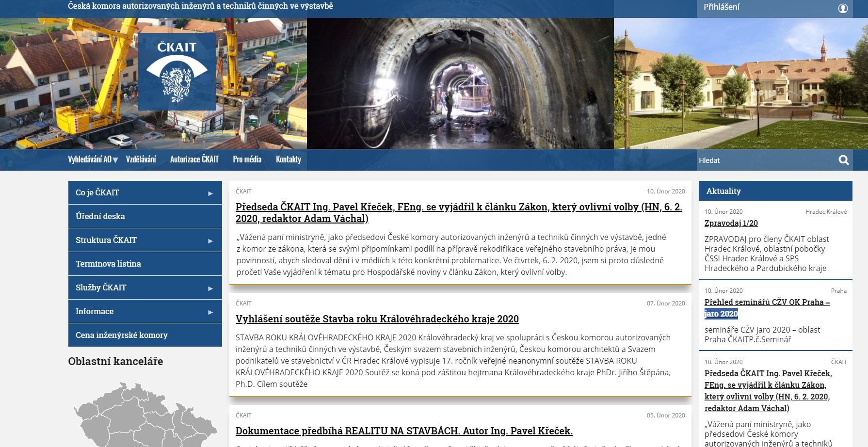Expand the Struktura ČKAIT arrow

click(x=210, y=240)
